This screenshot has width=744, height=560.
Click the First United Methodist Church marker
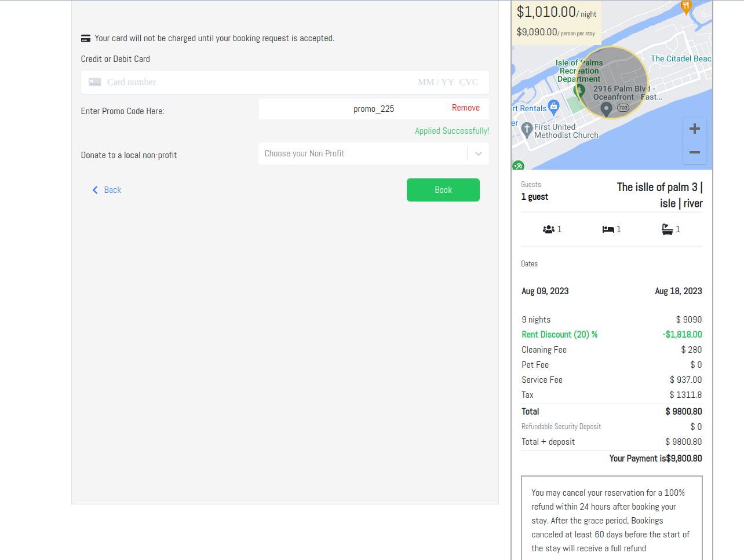click(527, 130)
